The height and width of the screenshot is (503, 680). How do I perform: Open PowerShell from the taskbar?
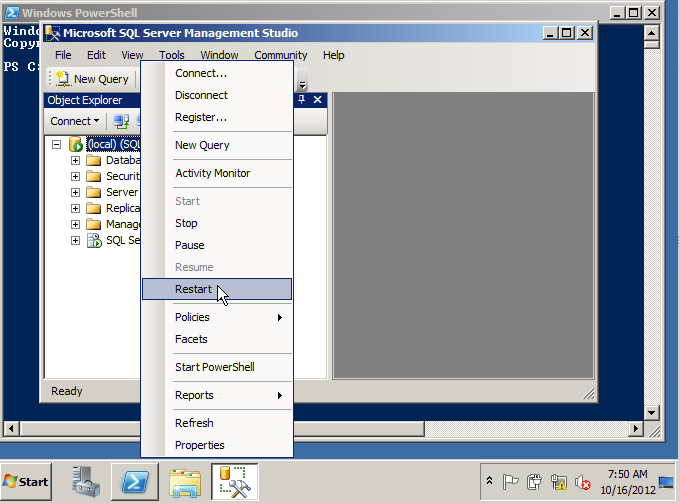(135, 482)
